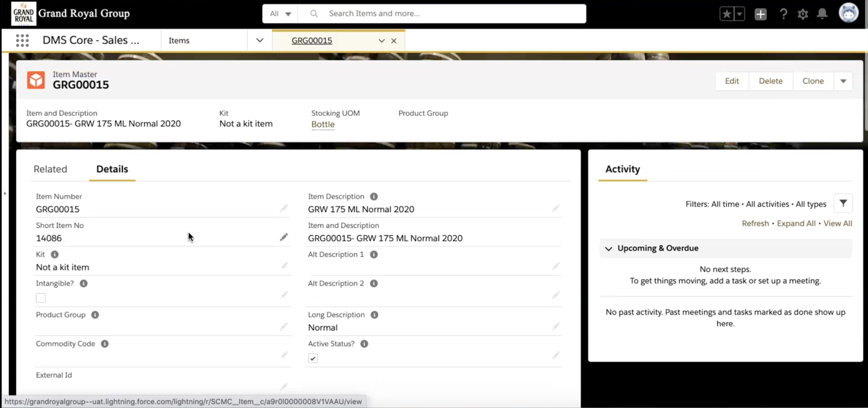Open the GRG00015 tab actions chevron
The width and height of the screenshot is (868, 408).
(381, 41)
